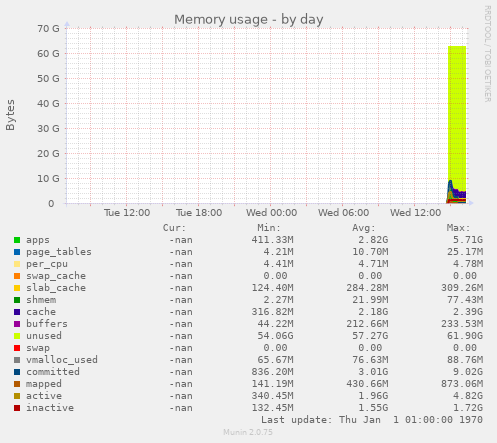This screenshot has height=443, width=497.
Task: Click the committed max value 9.02G
Action: point(468,372)
